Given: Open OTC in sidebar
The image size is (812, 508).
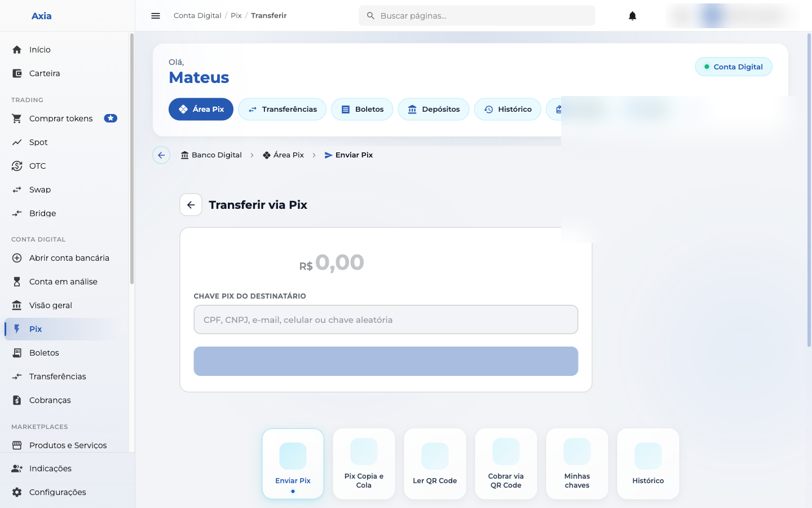Looking at the screenshot, I should 64,166.
